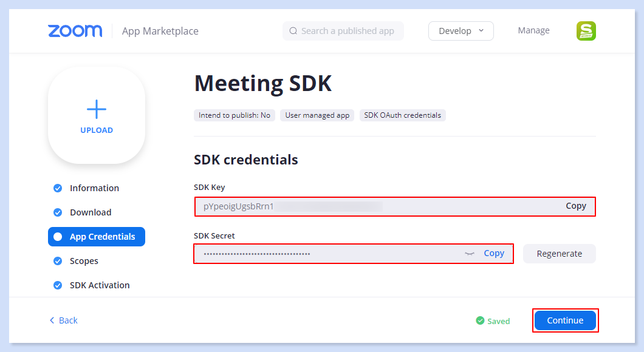
Task: Click the search magnifier icon
Action: 293,31
